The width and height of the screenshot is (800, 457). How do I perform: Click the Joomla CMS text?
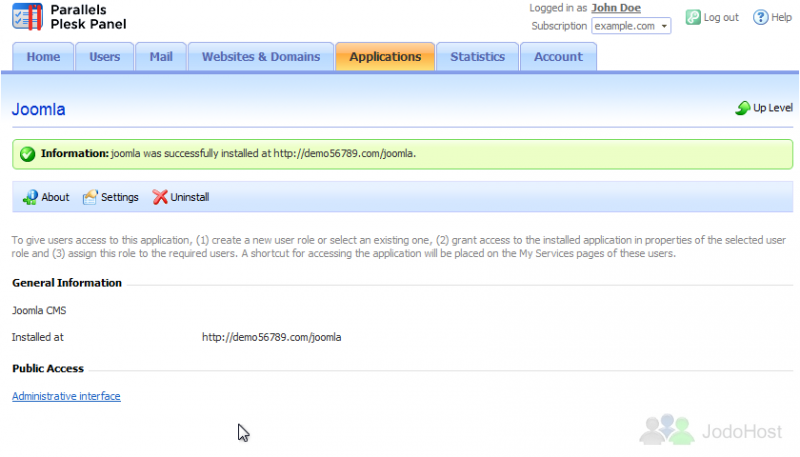[x=39, y=311]
